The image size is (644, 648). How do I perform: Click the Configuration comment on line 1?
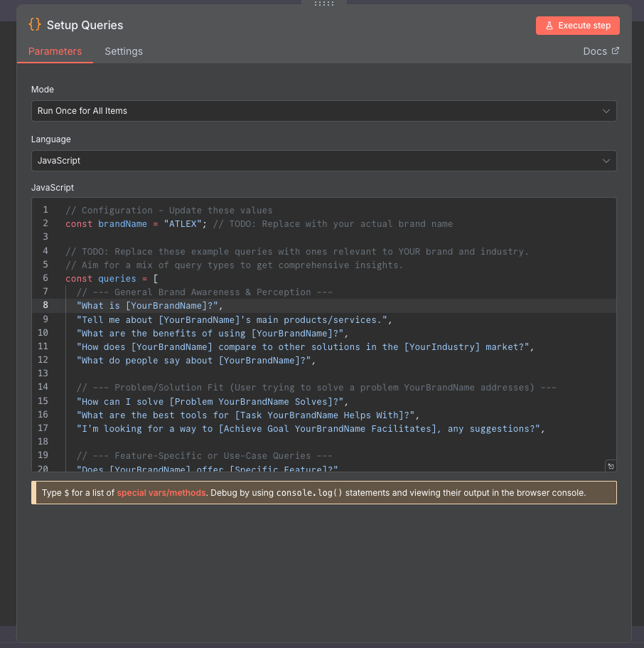[169, 211]
